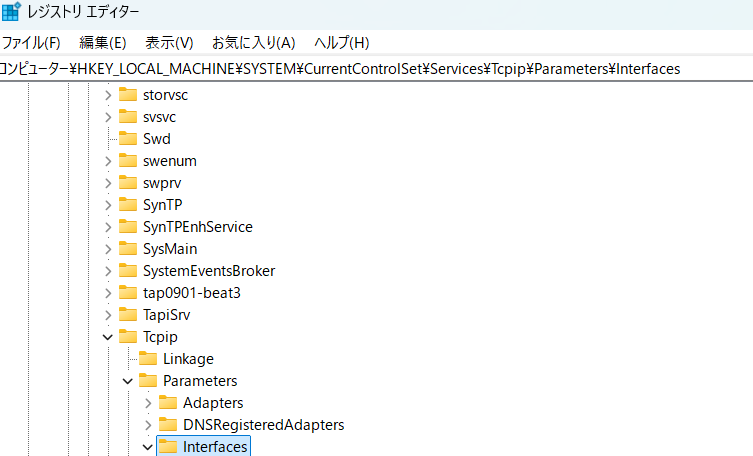The width and height of the screenshot is (753, 456).
Task: Select the SystemEventsBroker tree entry
Action: click(209, 271)
